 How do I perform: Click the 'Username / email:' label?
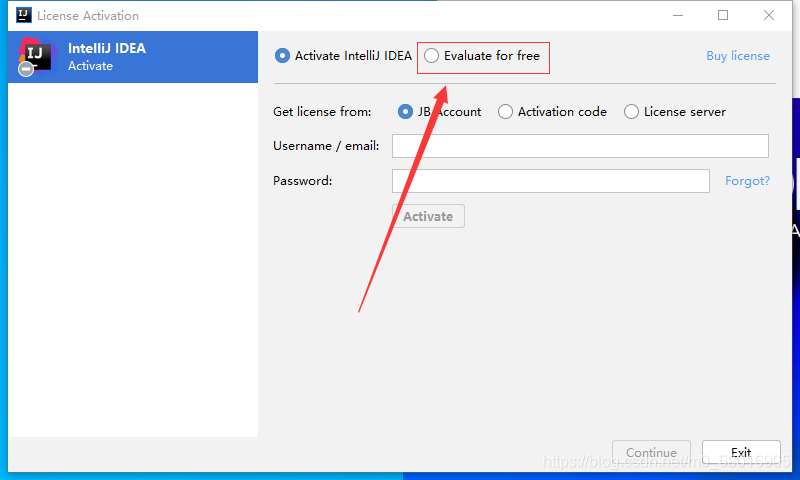pos(326,146)
